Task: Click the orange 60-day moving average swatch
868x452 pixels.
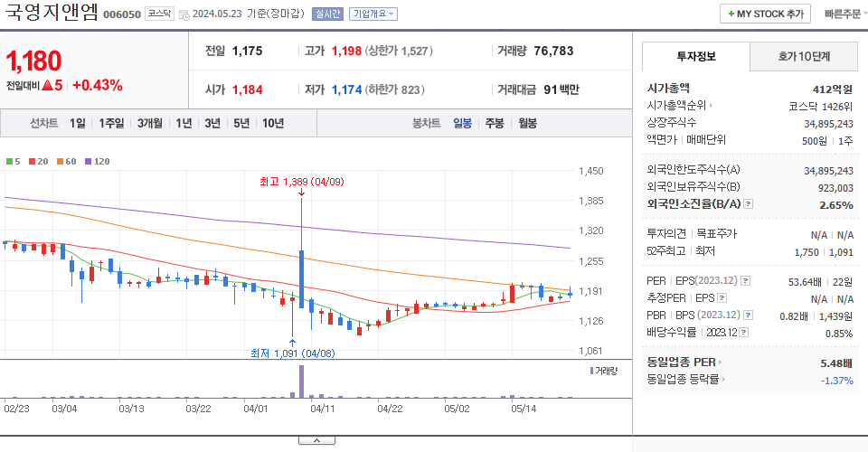Action: click(60, 162)
